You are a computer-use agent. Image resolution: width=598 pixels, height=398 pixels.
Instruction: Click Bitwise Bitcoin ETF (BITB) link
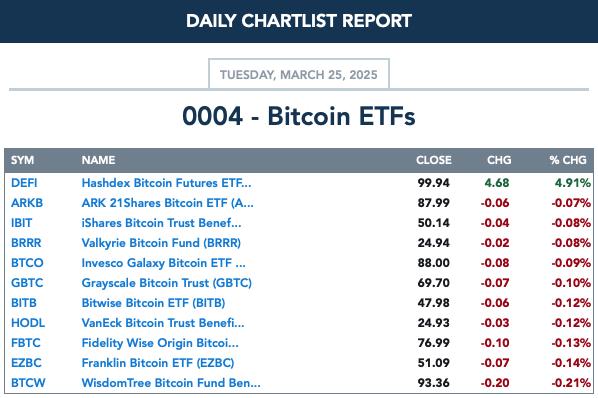[153, 303]
